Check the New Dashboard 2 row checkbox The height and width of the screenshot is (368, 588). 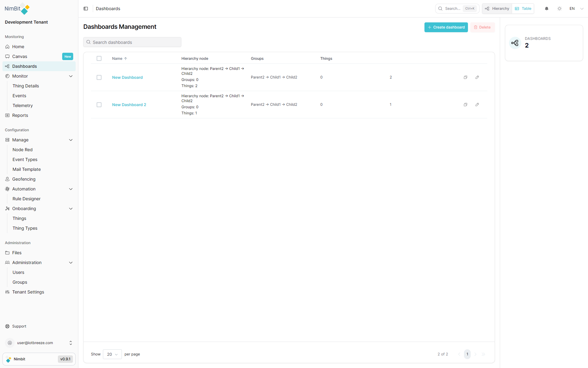(x=99, y=105)
